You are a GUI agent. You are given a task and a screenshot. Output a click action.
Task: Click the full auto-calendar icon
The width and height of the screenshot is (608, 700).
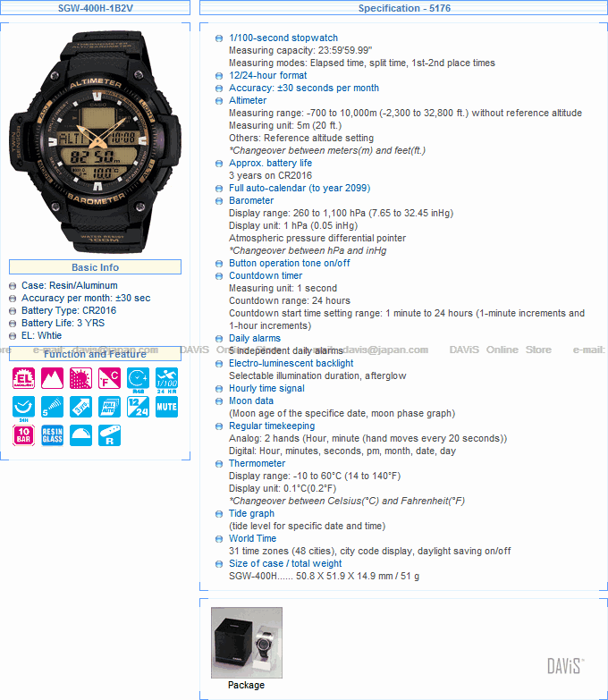(x=109, y=407)
